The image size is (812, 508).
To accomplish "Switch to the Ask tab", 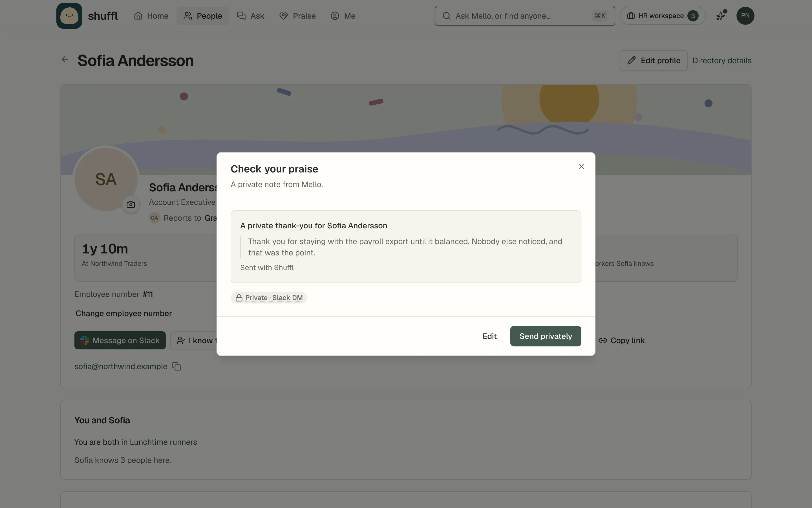I will coord(251,16).
